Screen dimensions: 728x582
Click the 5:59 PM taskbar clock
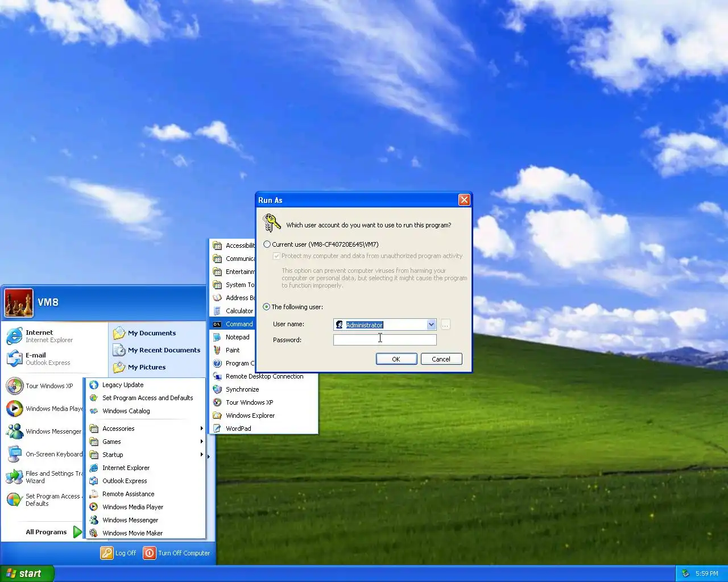pos(707,573)
